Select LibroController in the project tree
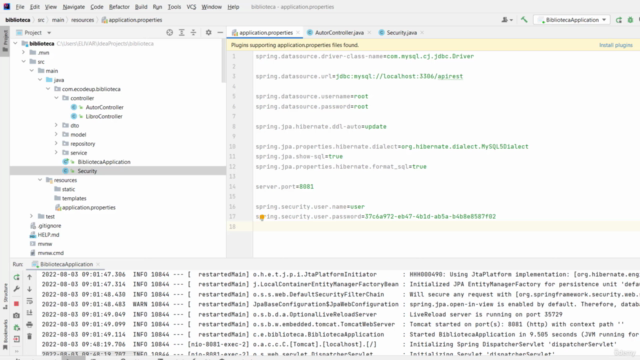The height and width of the screenshot is (360, 640). tap(104, 116)
